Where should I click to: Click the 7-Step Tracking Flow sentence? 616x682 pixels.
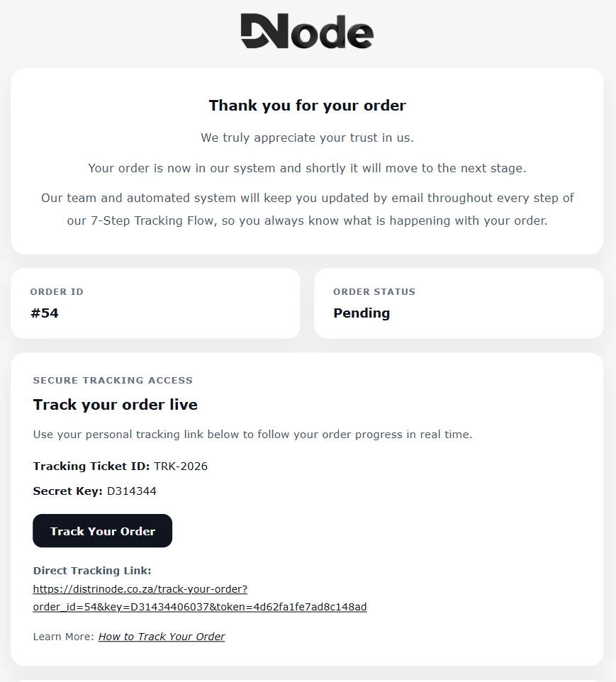coord(307,209)
